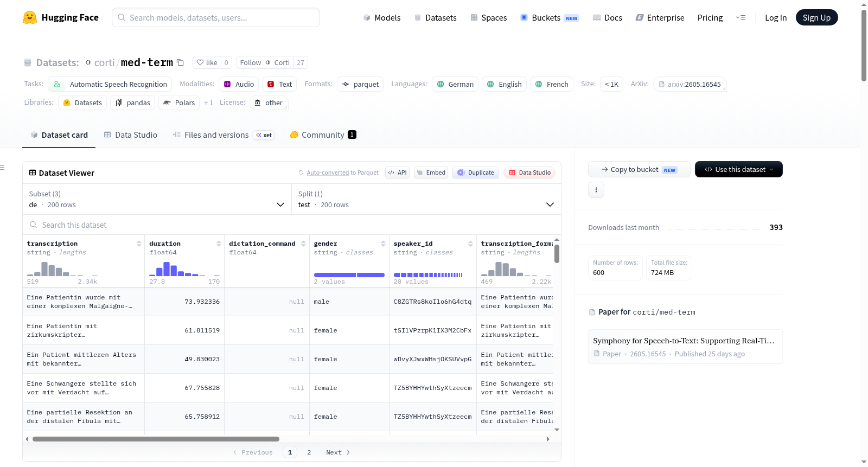This screenshot has width=868, height=467.
Task: Open Buckets in the top navigation
Action: [x=550, y=18]
